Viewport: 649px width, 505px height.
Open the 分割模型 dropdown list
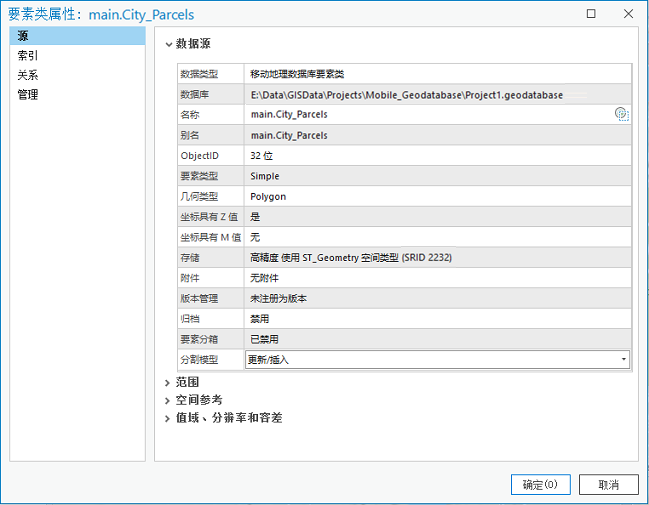click(623, 359)
